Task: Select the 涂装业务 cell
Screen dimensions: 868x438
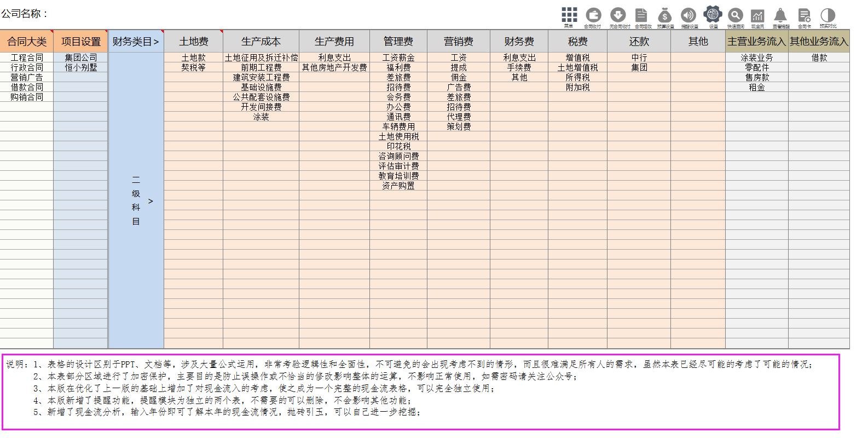Action: click(757, 57)
